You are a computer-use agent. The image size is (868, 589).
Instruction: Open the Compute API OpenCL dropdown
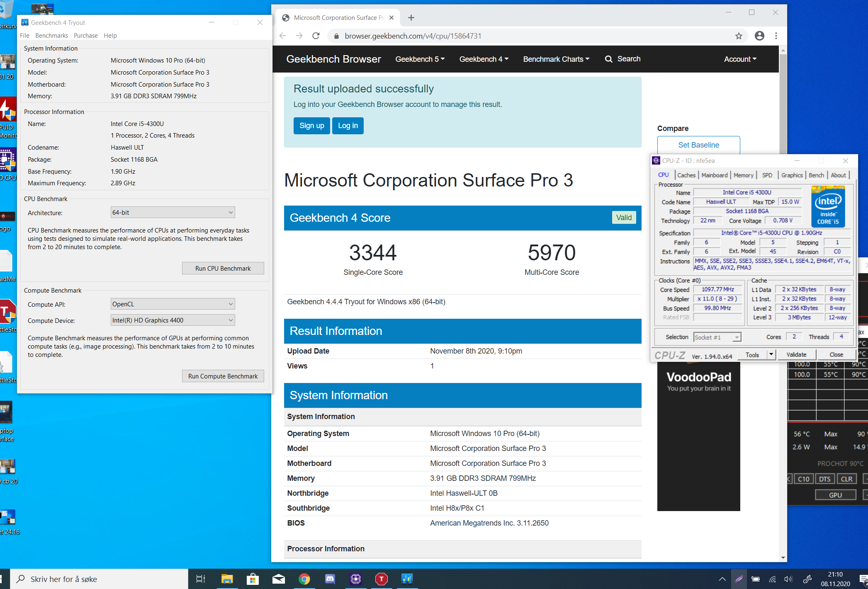point(173,304)
